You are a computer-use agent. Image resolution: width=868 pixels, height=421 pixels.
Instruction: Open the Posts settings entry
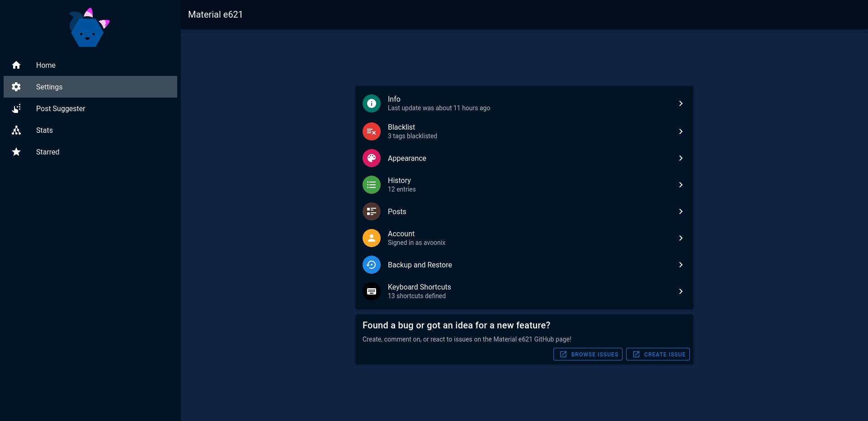[x=524, y=211]
